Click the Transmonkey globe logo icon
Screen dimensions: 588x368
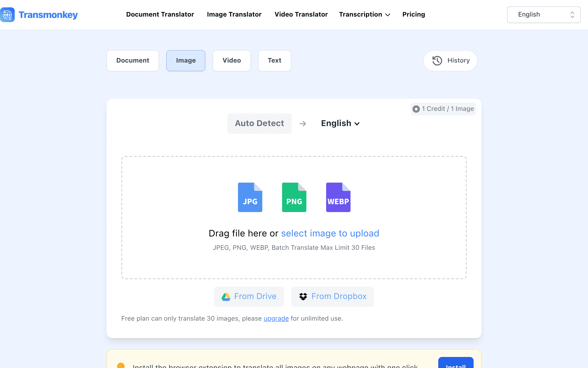pos(7,14)
